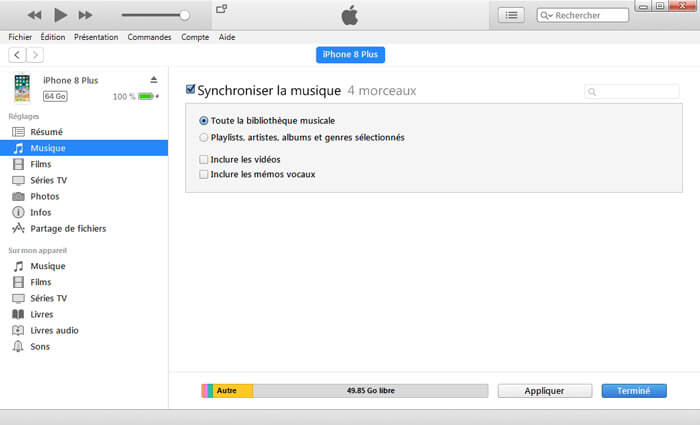The image size is (700, 425).
Task: Uncheck Synchroniser la musique checkbox
Action: click(191, 89)
